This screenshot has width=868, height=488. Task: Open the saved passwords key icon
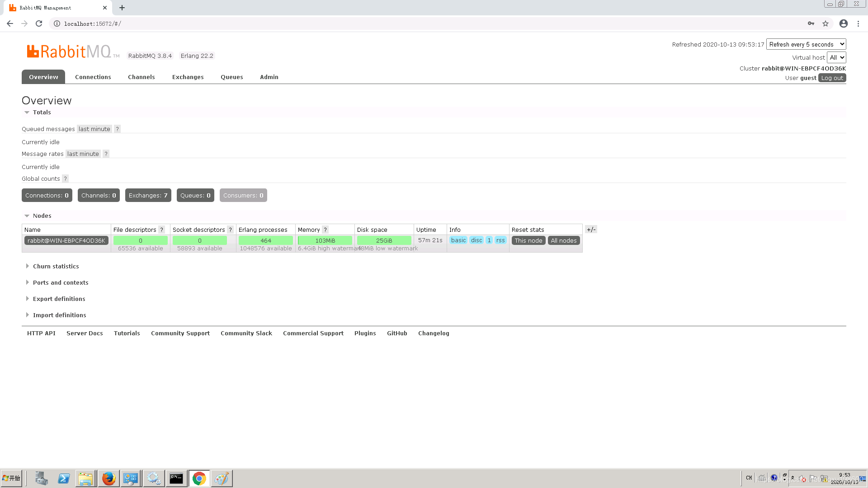click(x=811, y=23)
